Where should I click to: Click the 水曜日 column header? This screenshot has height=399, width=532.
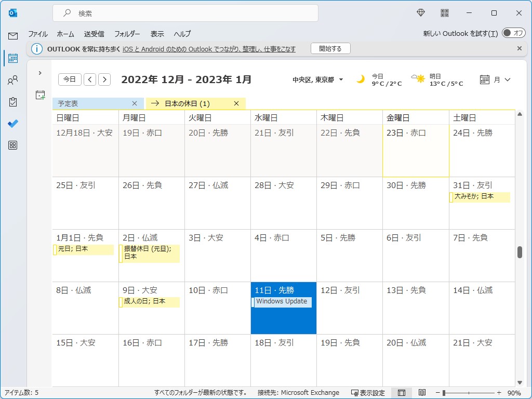[x=283, y=118]
